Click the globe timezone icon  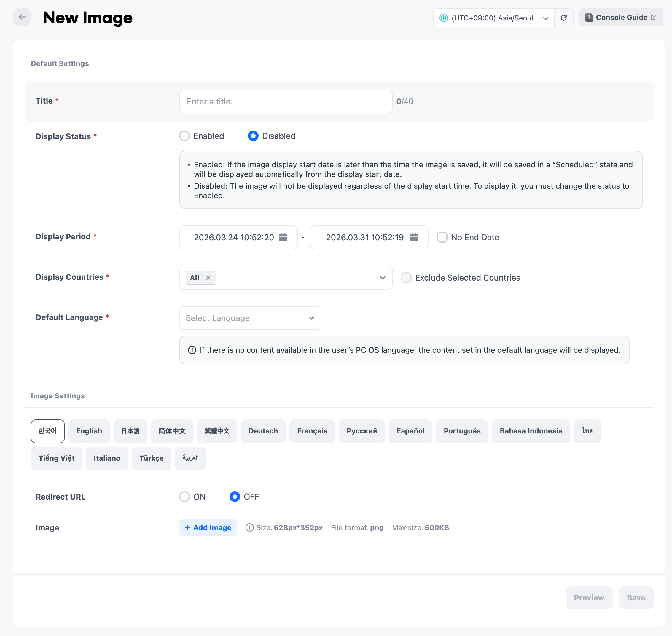[x=443, y=18]
